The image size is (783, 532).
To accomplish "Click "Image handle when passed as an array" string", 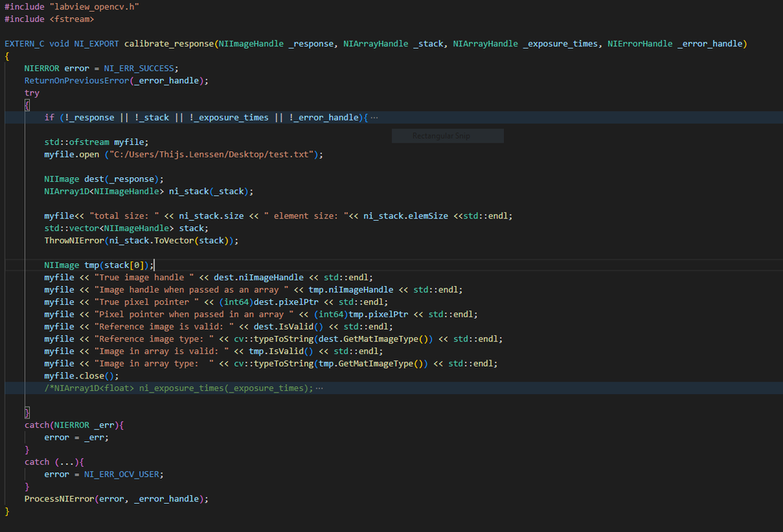I will tap(191, 290).
